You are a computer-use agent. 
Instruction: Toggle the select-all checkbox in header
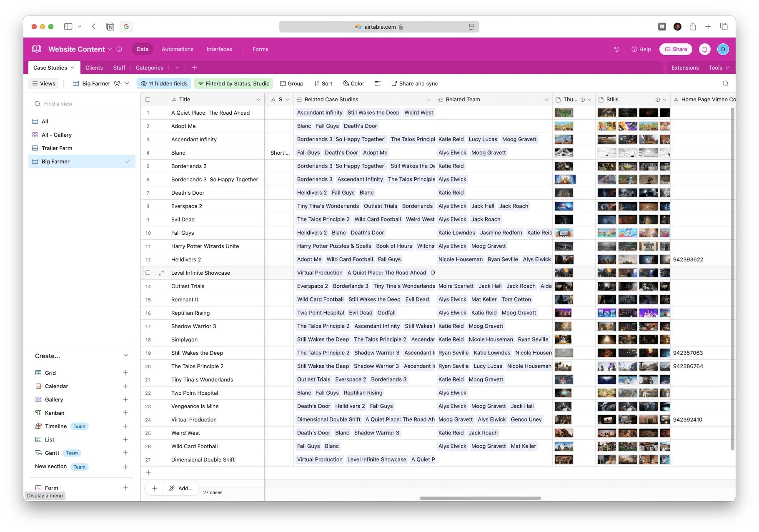point(148,100)
